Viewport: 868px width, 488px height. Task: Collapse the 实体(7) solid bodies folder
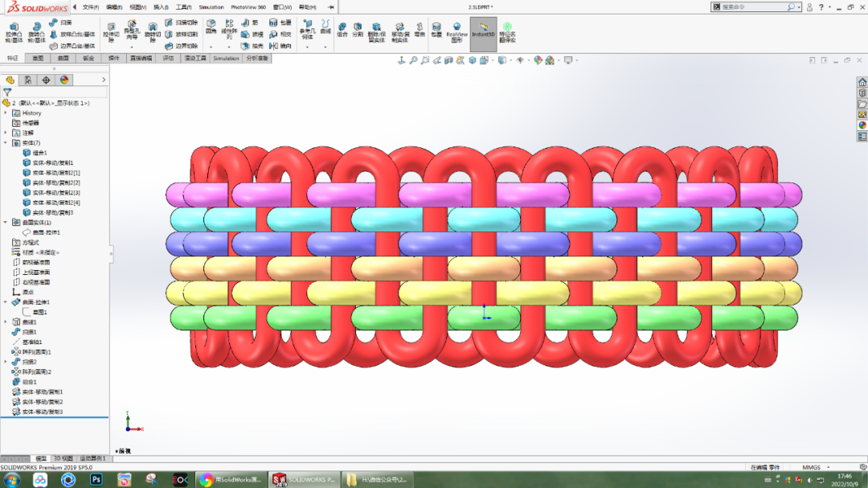(x=6, y=143)
